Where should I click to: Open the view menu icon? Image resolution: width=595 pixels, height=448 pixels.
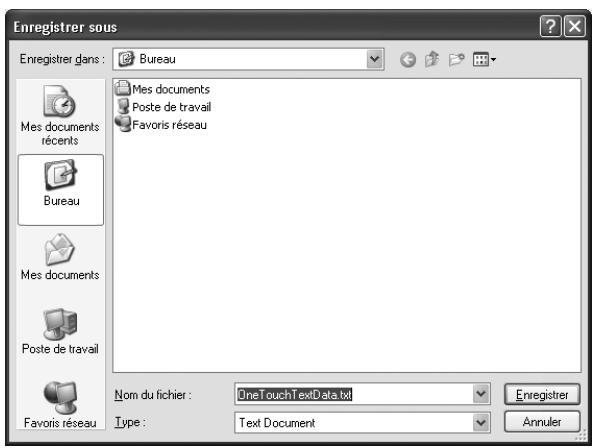coord(484,59)
